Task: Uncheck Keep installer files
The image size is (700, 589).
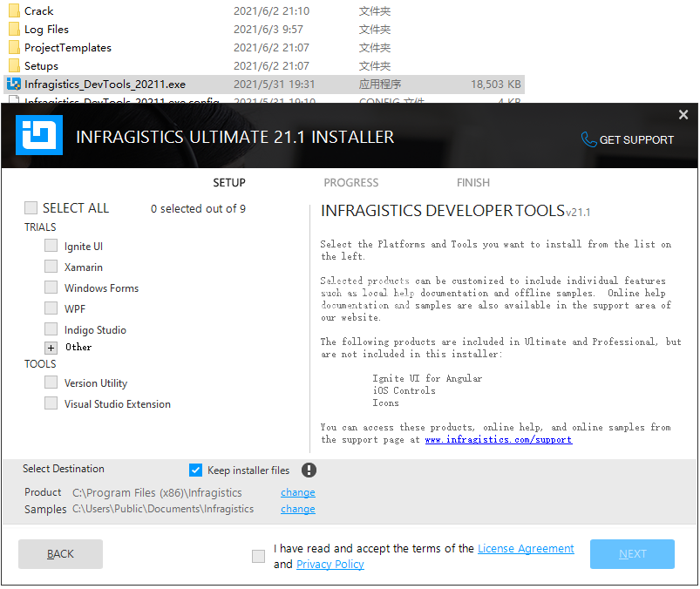Action: coord(195,470)
